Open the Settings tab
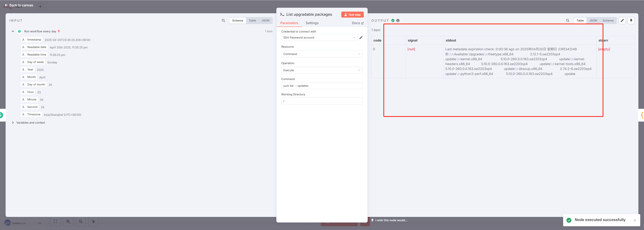The width and height of the screenshot is (644, 230). [x=312, y=23]
